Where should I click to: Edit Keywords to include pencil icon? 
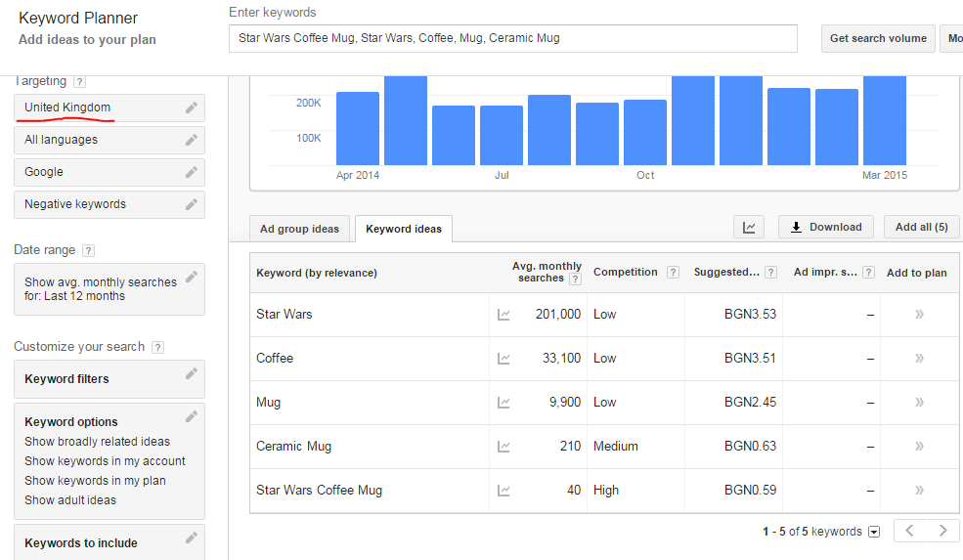point(192,538)
